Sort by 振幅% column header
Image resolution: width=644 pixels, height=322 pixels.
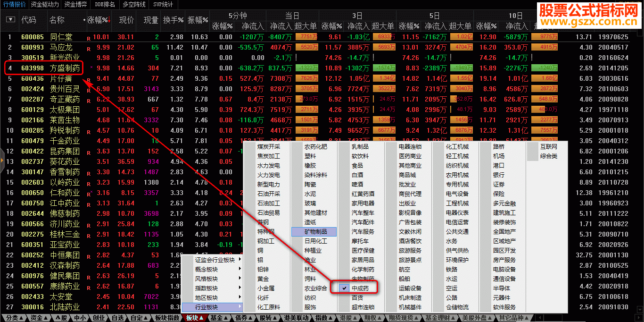coord(198,20)
